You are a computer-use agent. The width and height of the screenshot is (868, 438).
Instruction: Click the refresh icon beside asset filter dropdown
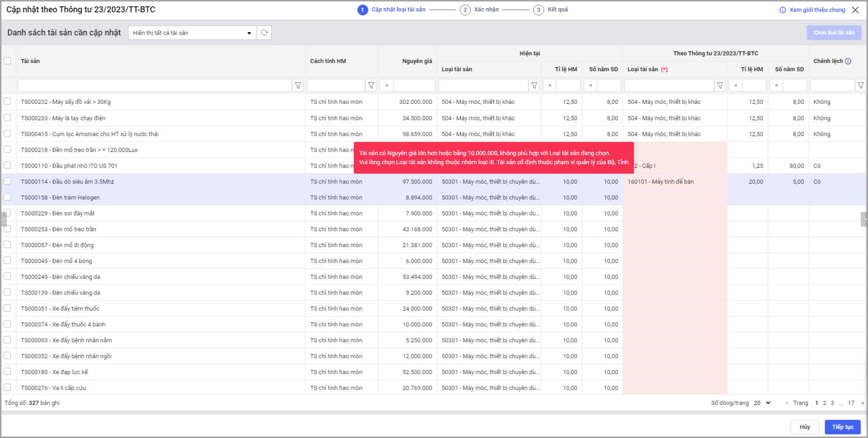(264, 33)
